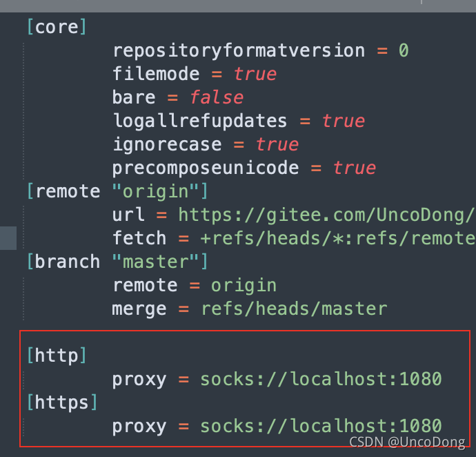Click the socks proxy value under [http]
The height and width of the screenshot is (457, 476).
coord(321,379)
